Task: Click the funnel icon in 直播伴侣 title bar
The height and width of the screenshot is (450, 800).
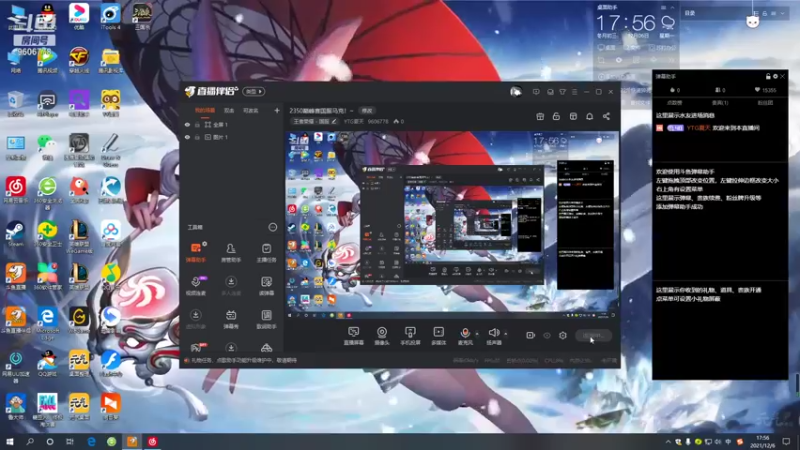Action: coord(562,92)
